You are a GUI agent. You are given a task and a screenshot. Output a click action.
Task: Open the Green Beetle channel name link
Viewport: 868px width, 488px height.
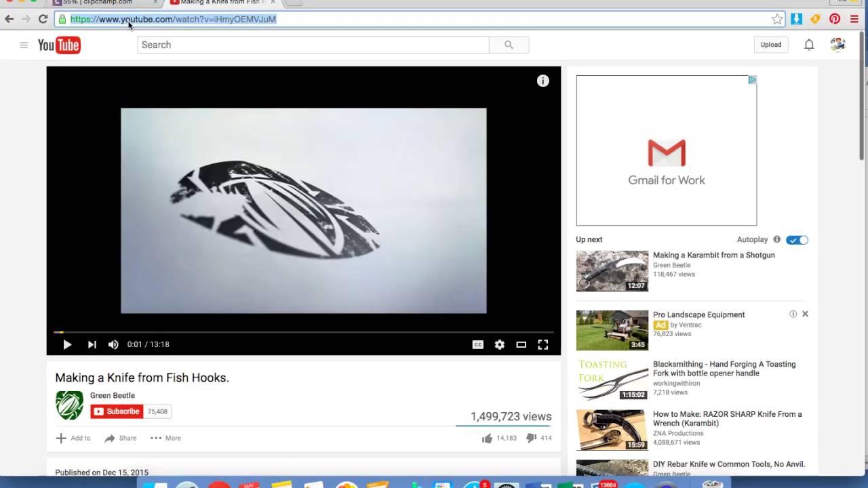[113, 395]
